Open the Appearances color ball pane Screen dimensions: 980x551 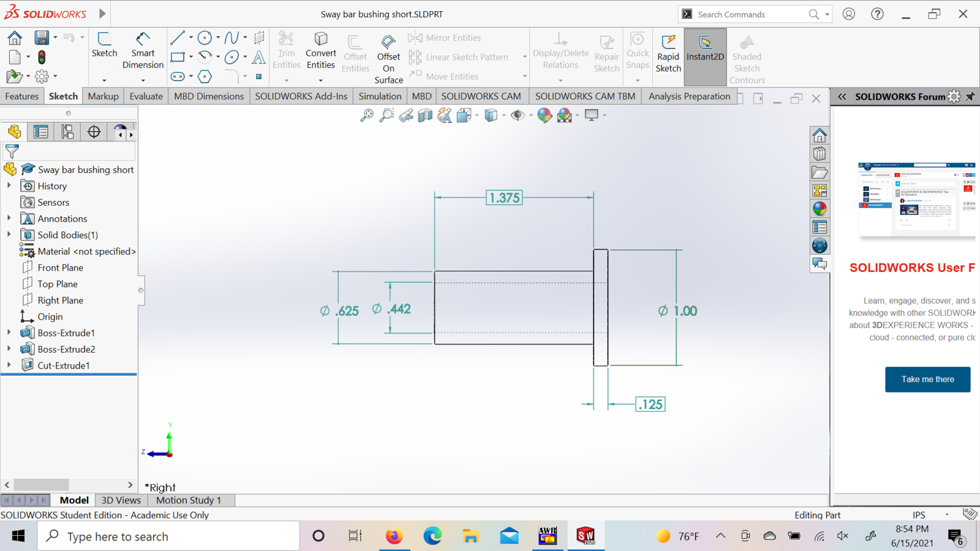point(820,209)
